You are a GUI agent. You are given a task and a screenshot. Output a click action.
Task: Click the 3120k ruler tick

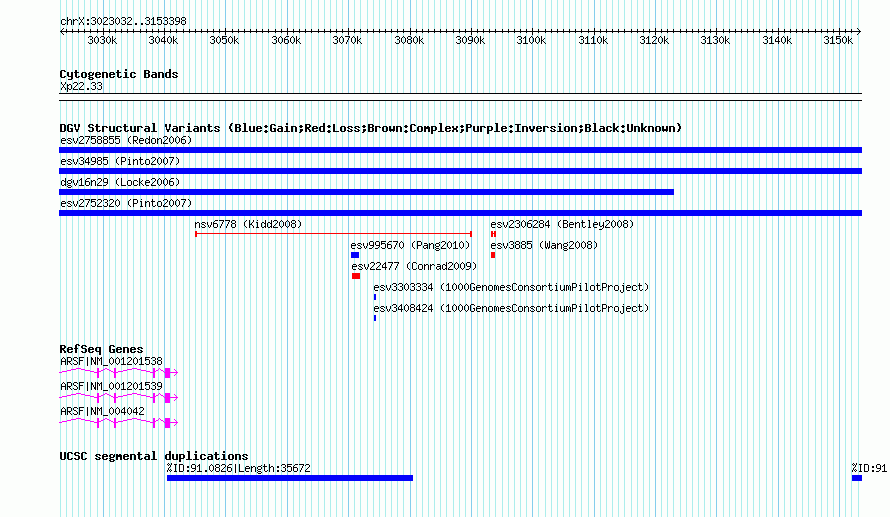[654, 40]
